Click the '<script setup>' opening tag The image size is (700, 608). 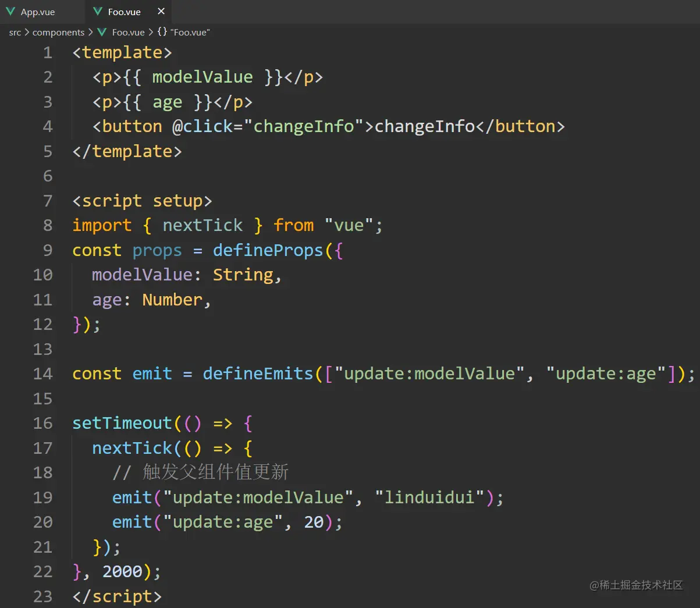(x=142, y=201)
